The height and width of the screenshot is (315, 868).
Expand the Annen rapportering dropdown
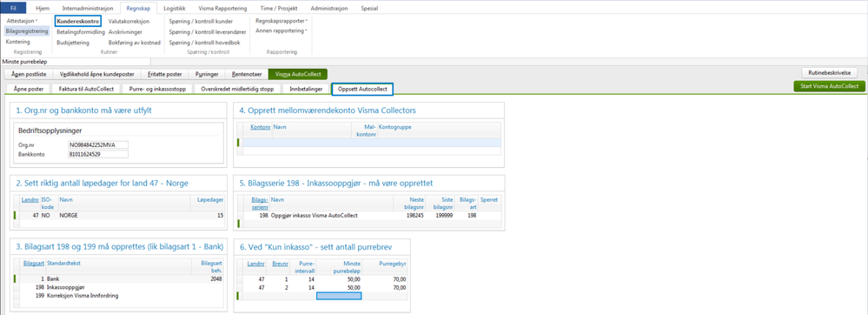coord(282,31)
